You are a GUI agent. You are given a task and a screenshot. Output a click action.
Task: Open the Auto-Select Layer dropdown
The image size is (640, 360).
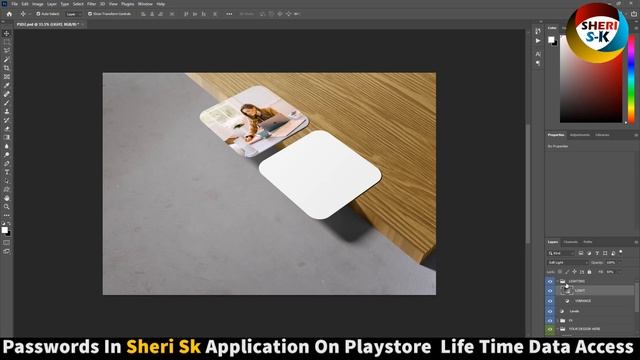pyautogui.click(x=73, y=14)
